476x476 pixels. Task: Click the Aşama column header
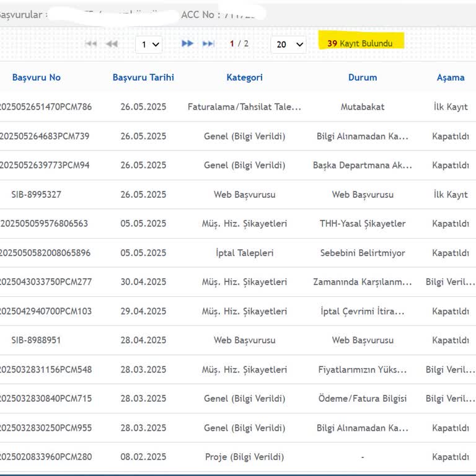pyautogui.click(x=450, y=77)
